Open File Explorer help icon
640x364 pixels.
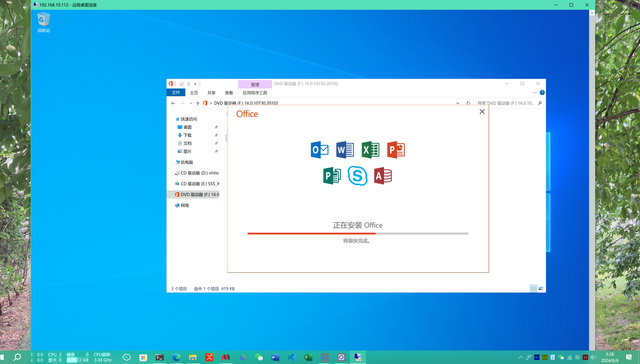(542, 93)
